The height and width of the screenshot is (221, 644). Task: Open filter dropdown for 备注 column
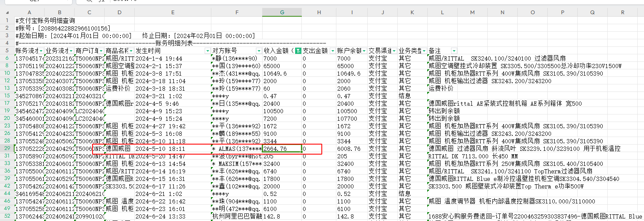[454, 51]
